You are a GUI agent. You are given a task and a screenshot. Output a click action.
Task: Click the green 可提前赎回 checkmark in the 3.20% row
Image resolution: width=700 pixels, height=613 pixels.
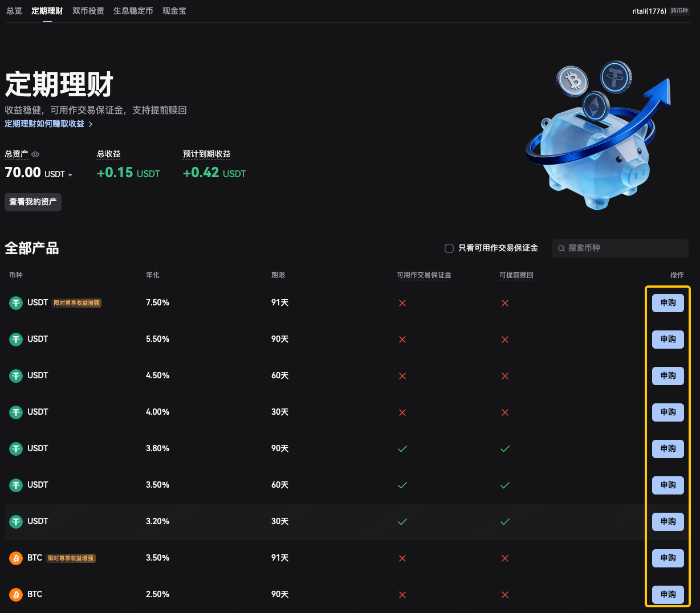[505, 522]
